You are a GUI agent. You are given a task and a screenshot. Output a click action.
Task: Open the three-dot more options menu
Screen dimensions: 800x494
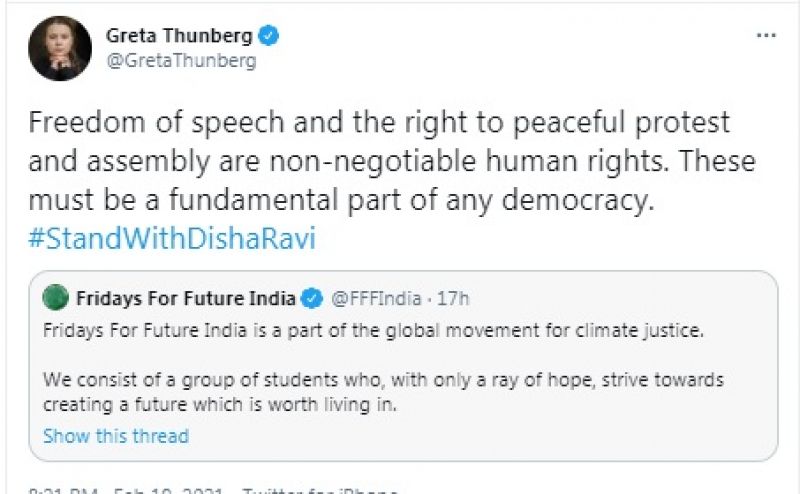tap(766, 36)
